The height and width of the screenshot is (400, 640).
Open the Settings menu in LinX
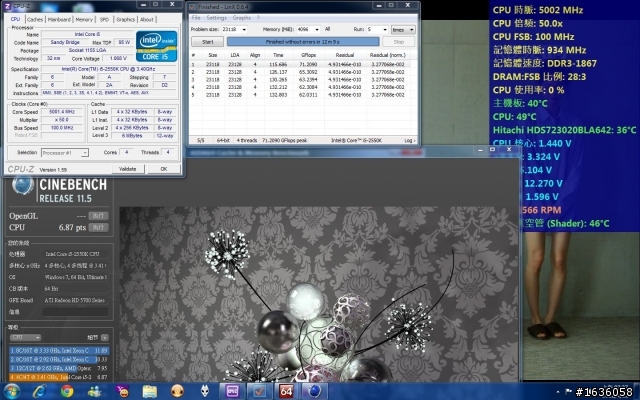216,18
